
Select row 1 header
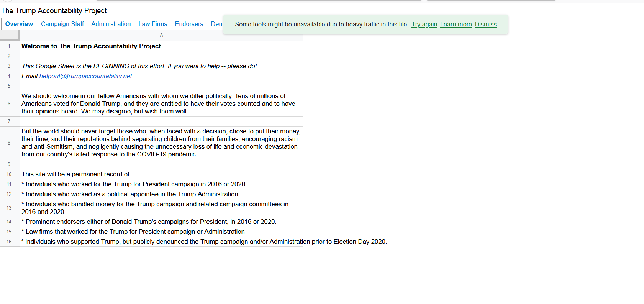(x=9, y=46)
